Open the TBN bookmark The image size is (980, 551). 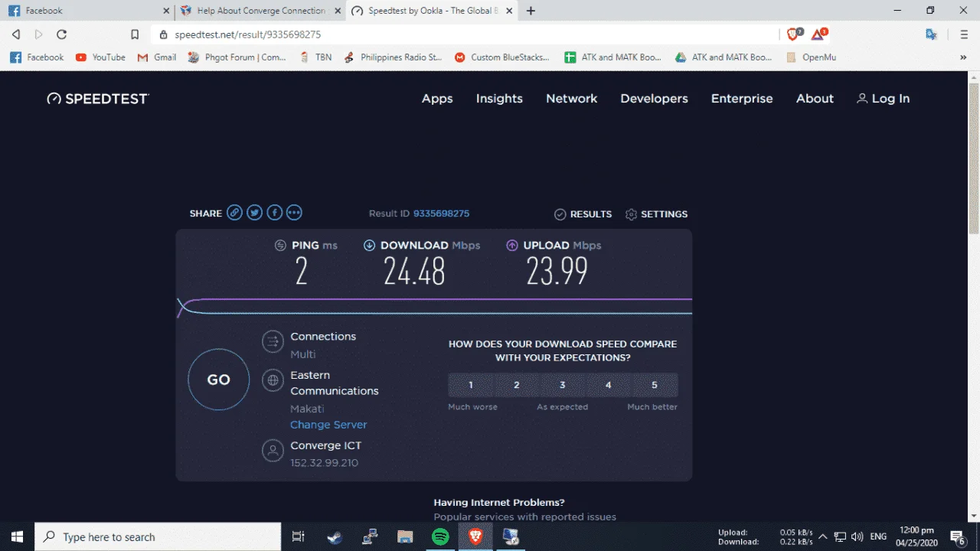(x=315, y=57)
